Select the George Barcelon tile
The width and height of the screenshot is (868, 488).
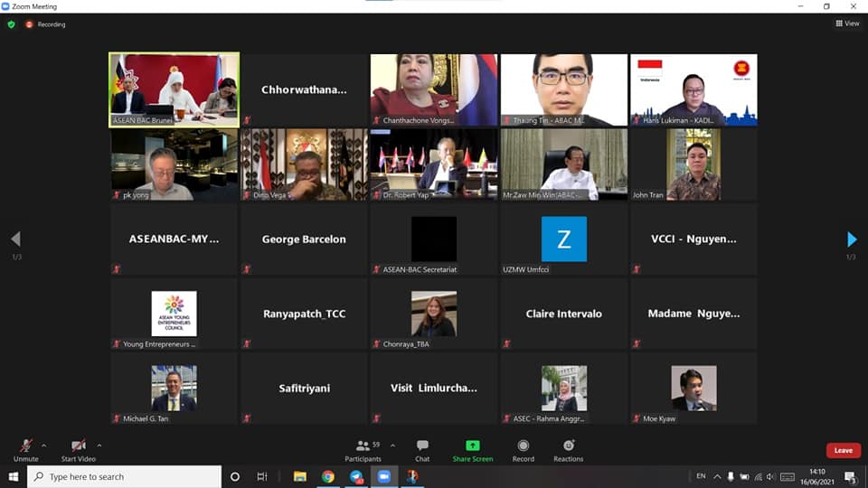(304, 239)
